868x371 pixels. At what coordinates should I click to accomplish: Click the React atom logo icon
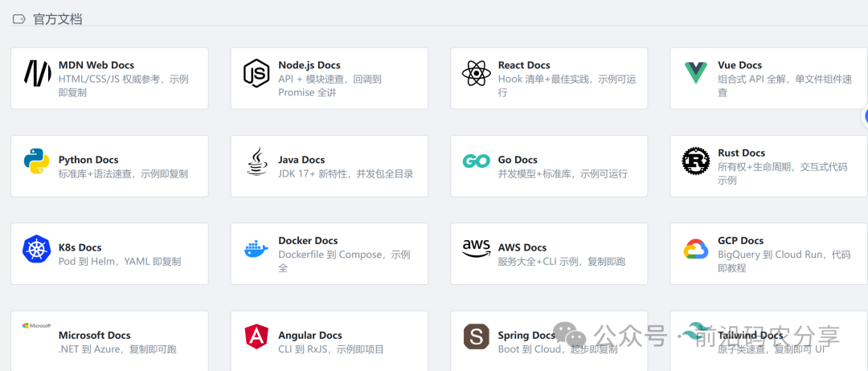tap(476, 74)
